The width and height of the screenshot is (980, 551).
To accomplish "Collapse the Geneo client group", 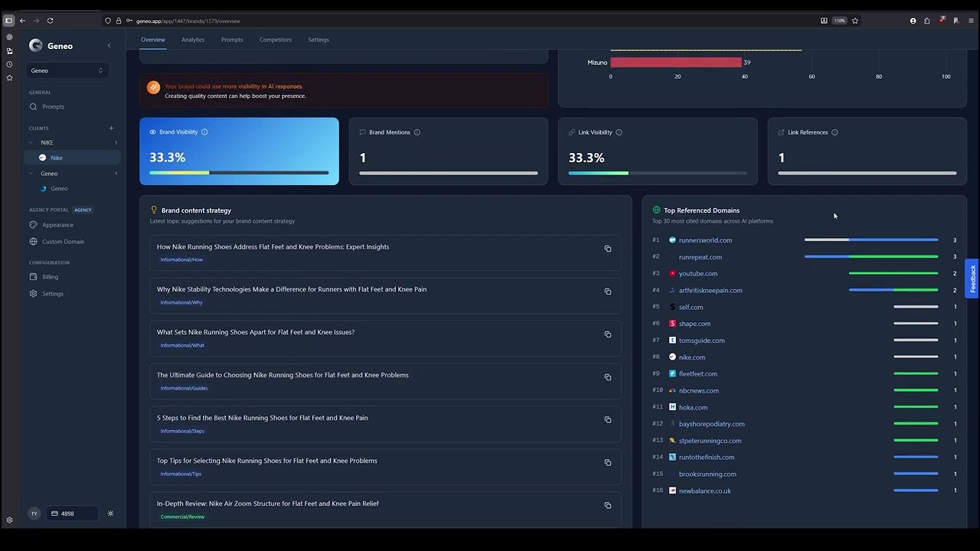I will [x=31, y=174].
